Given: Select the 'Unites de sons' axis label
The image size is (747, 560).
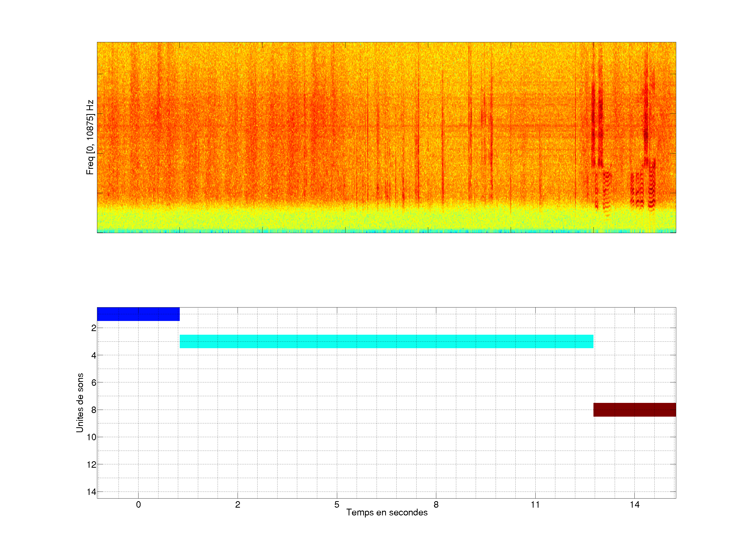Looking at the screenshot, I should tap(80, 403).
